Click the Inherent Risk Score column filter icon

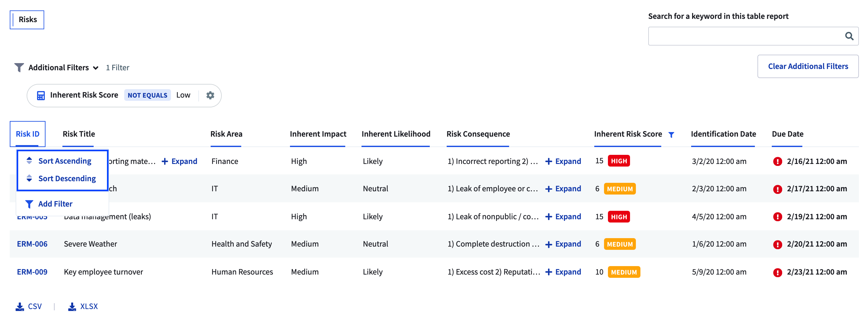(671, 135)
